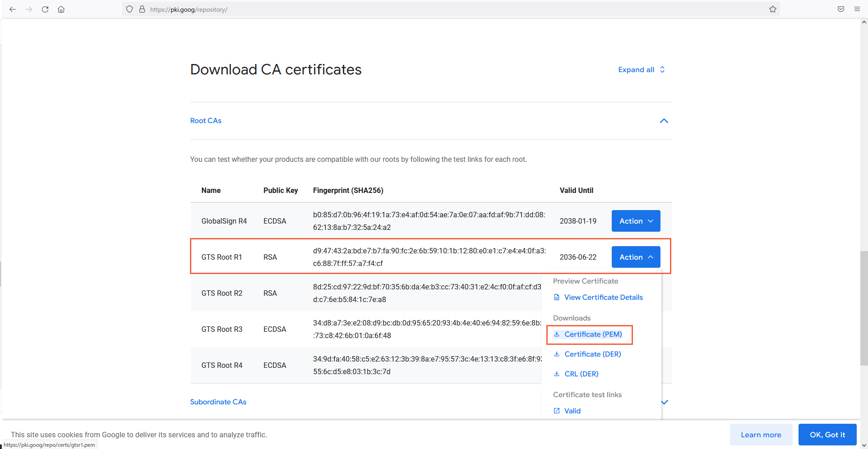Reload the page with refresh icon
Viewport: 868px width, 449px height.
point(45,9)
